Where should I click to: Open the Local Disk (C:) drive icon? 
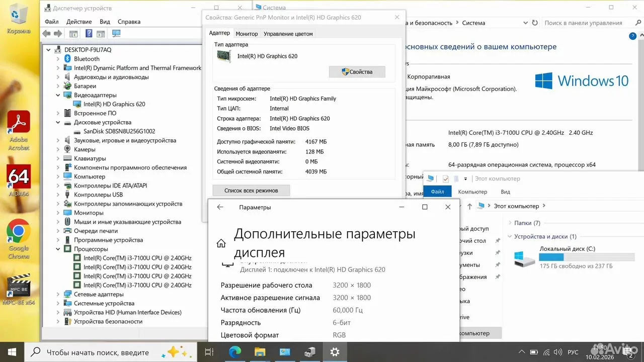pos(525,258)
